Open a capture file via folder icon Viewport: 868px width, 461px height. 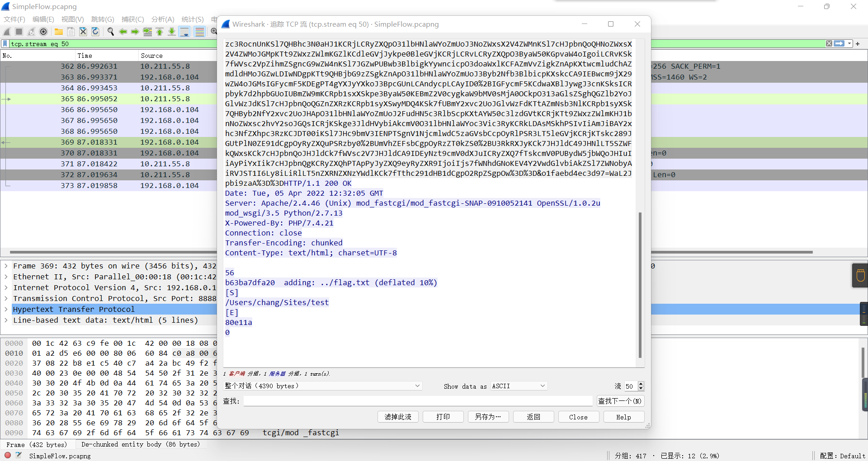click(x=59, y=32)
